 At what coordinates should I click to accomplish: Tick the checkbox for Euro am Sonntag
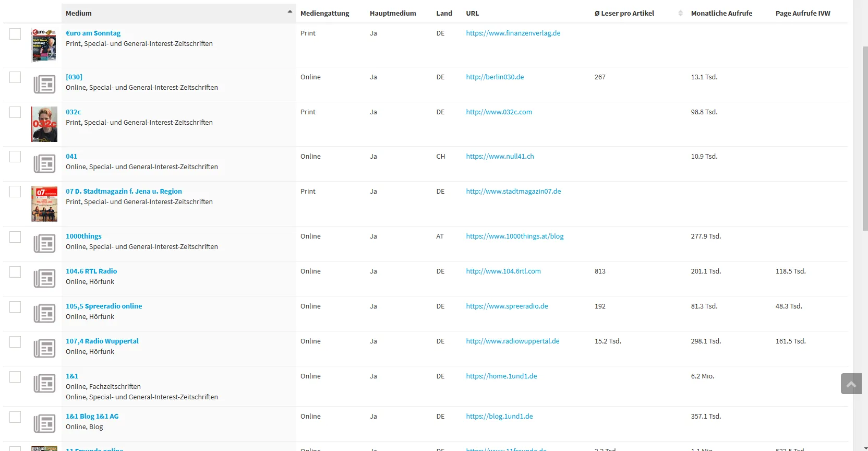pyautogui.click(x=15, y=34)
